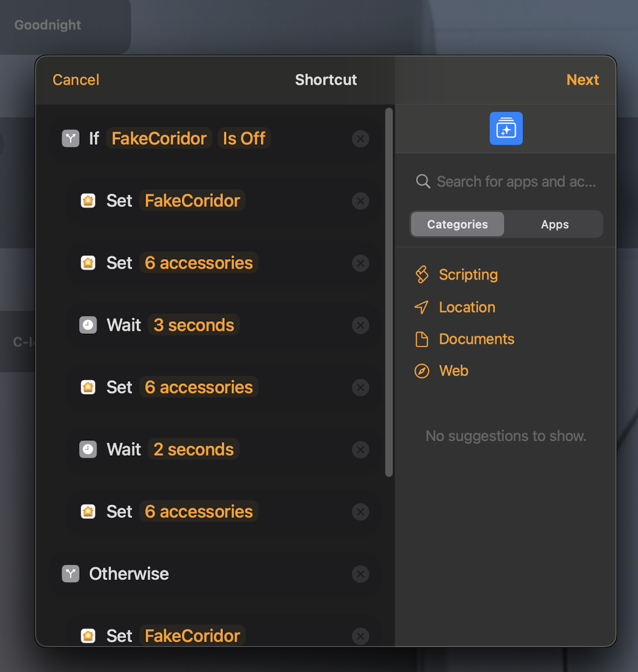Open the Documents actions category
Screen dimensions: 638x672
(x=476, y=339)
